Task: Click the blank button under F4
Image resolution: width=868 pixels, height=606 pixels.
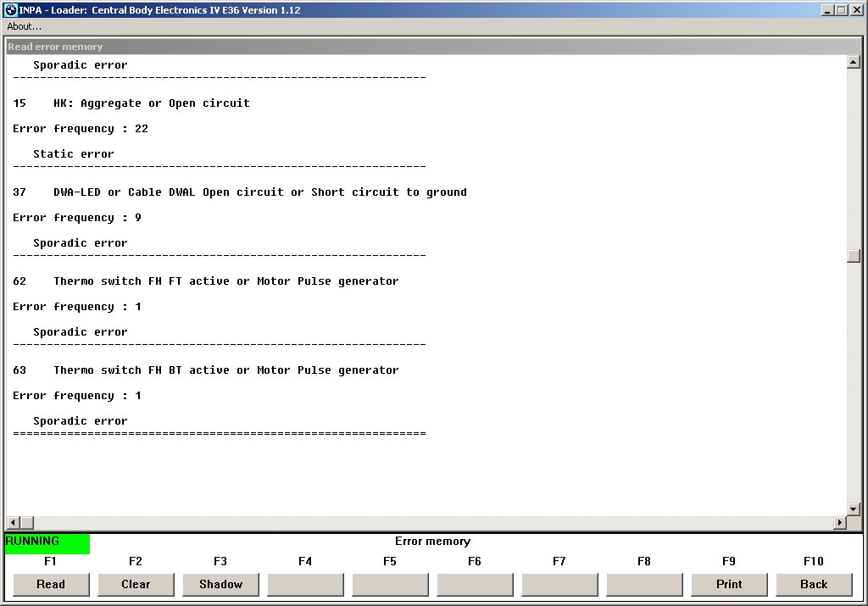Action: click(305, 584)
